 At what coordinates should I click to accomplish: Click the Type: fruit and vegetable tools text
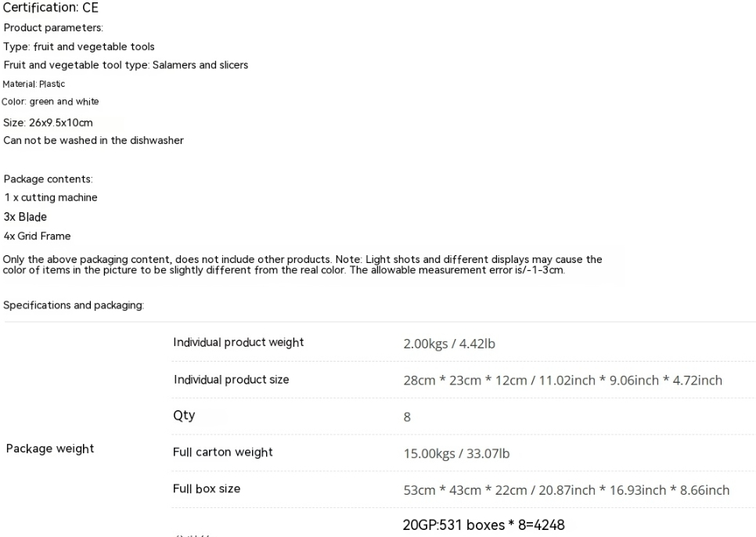tap(78, 47)
